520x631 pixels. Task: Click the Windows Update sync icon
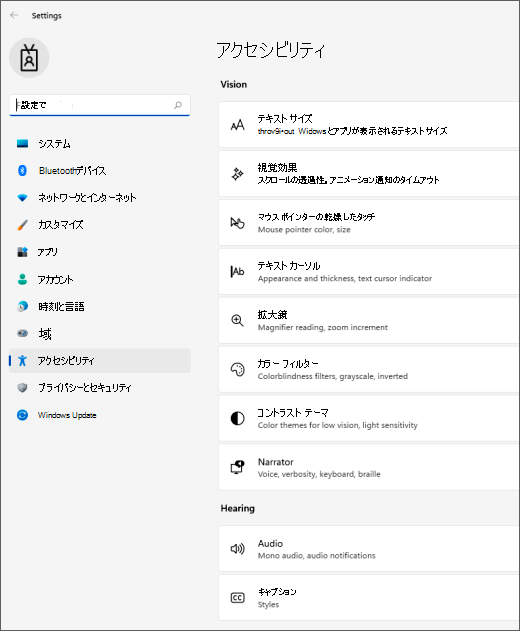23,415
